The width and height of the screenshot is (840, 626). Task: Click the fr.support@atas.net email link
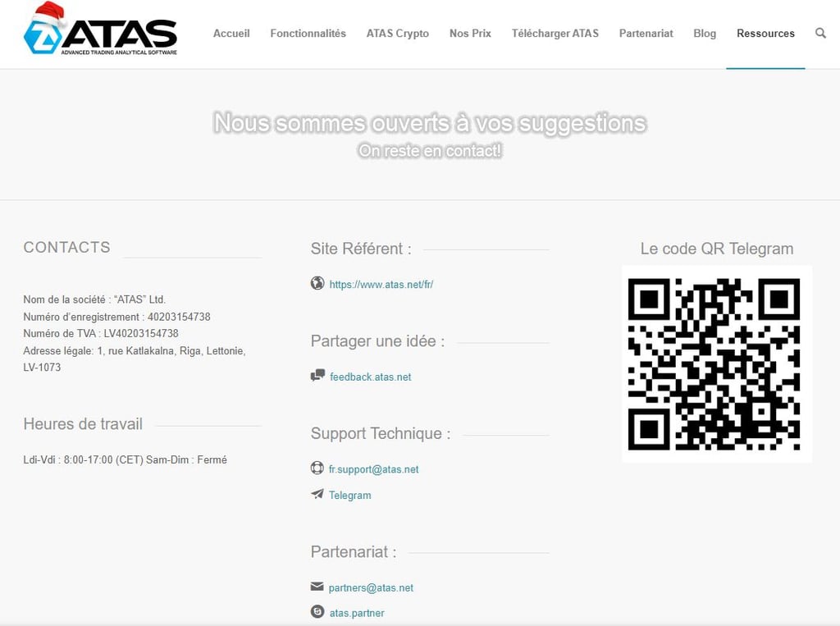click(373, 469)
